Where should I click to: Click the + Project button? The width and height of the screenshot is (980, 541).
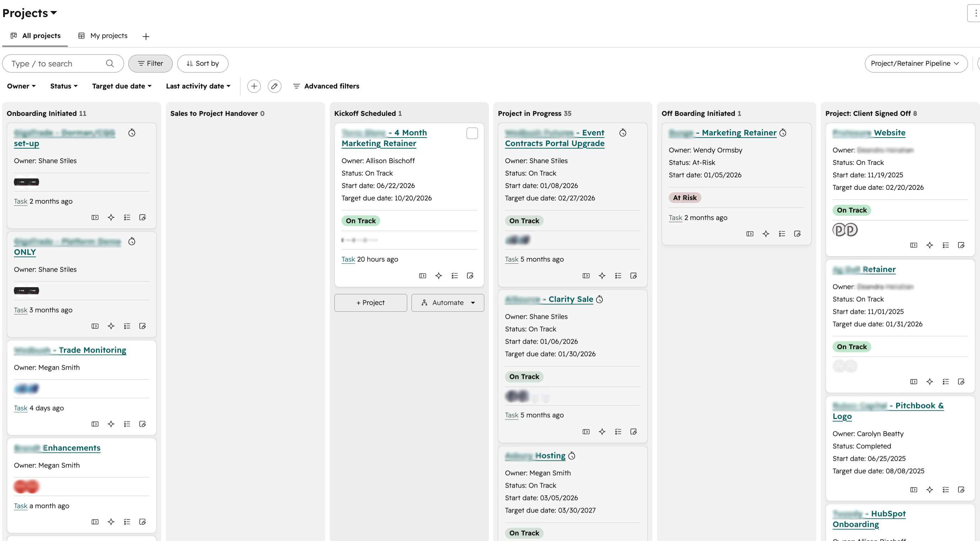(371, 302)
